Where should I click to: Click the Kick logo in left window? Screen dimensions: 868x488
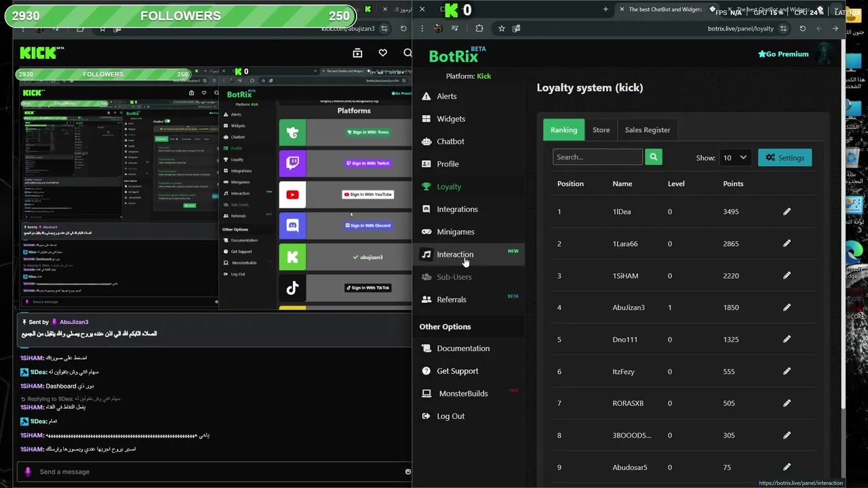click(41, 53)
